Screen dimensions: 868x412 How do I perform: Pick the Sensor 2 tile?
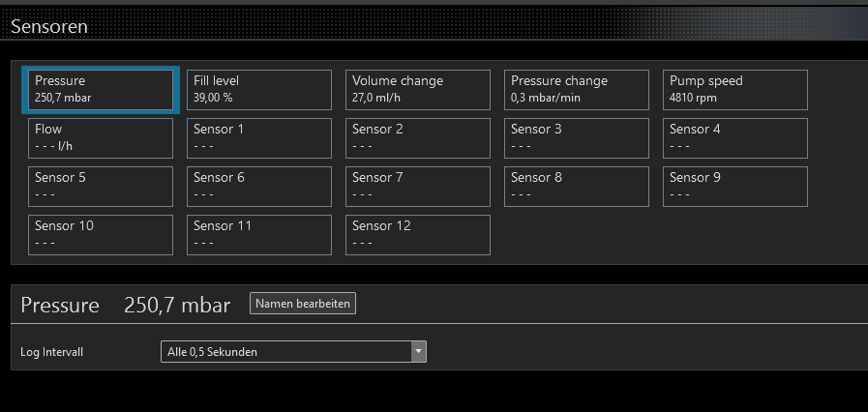[418, 137]
